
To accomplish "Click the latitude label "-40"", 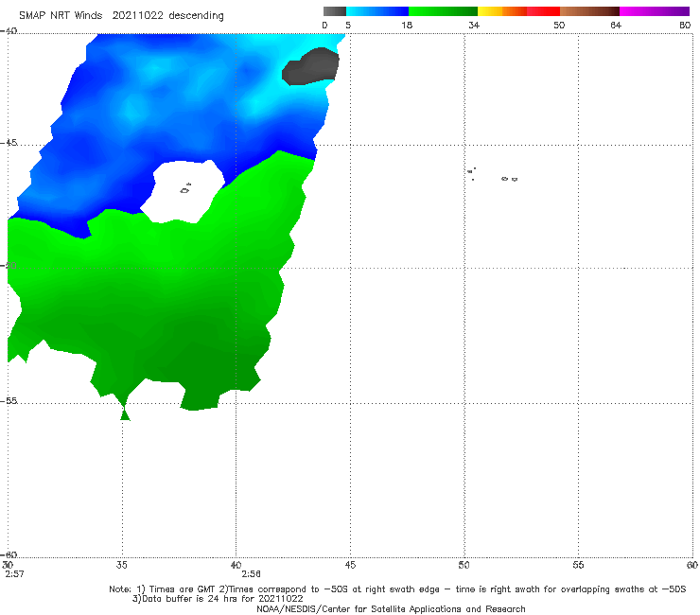I will (9, 31).
